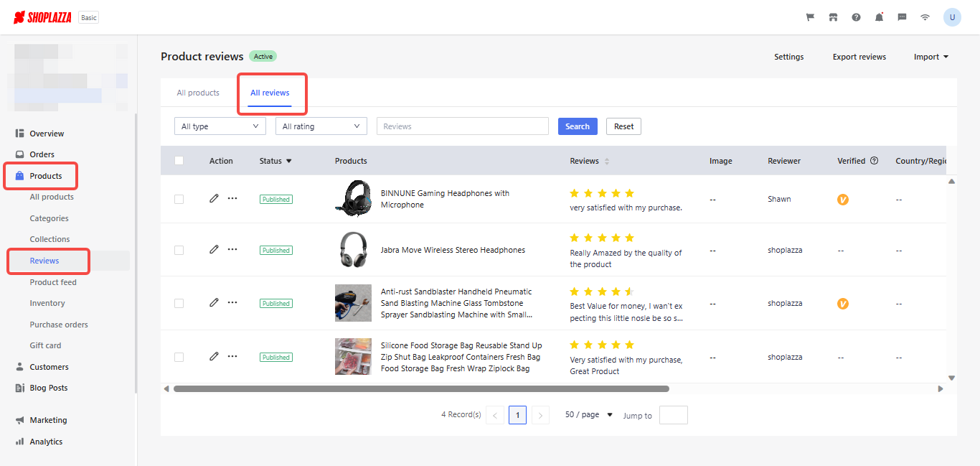Screen dimensions: 980x466
Task: Open the help question mark icon
Action: (x=856, y=17)
